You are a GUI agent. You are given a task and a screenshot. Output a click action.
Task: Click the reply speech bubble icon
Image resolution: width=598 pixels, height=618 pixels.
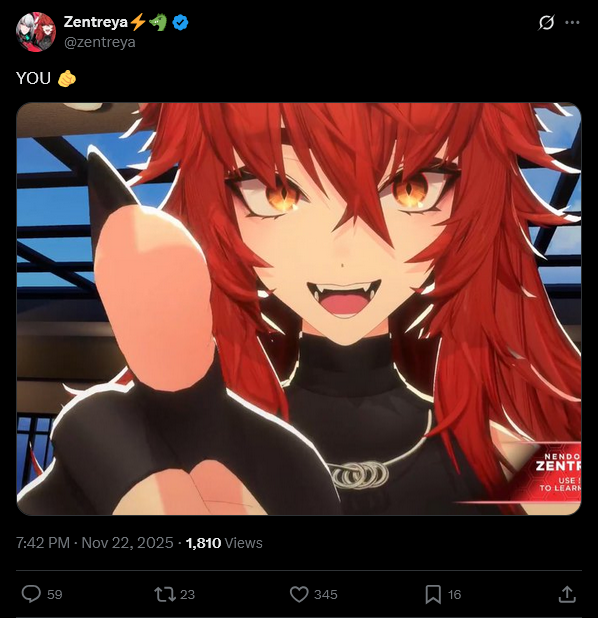pyautogui.click(x=31, y=594)
